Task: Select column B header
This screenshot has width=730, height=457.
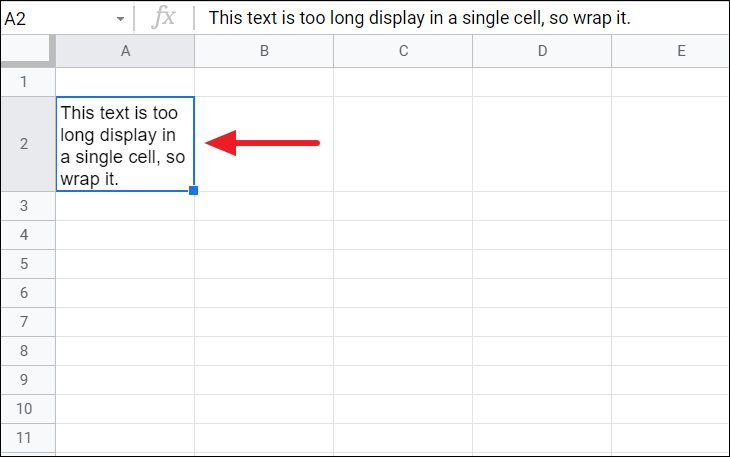Action: point(264,51)
